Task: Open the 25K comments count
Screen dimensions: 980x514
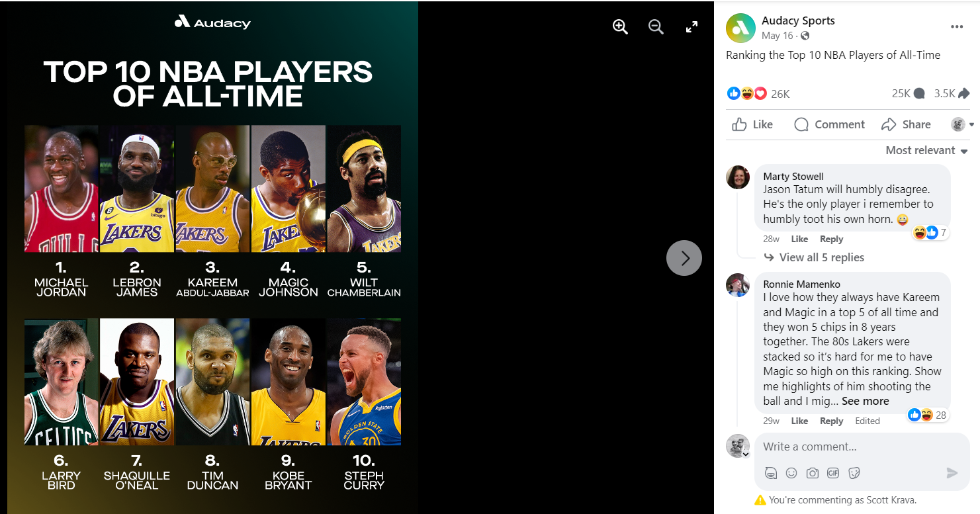Action: pos(908,94)
